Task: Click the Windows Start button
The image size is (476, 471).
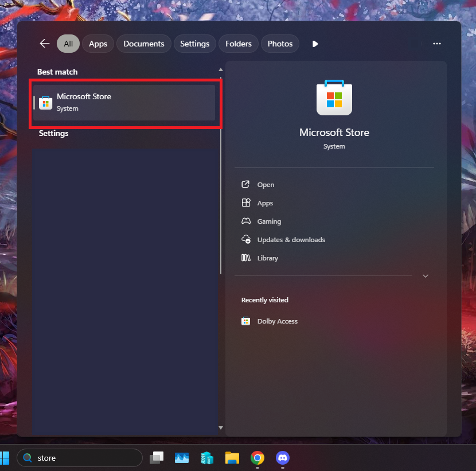Action: pyautogui.click(x=5, y=457)
